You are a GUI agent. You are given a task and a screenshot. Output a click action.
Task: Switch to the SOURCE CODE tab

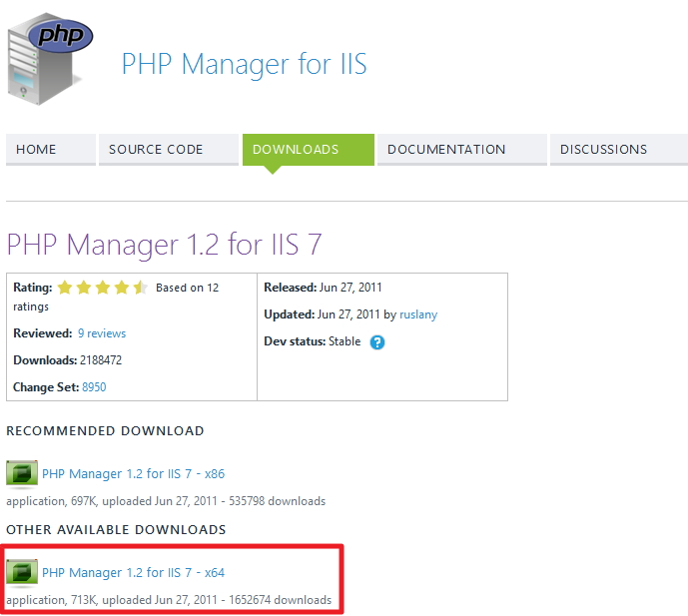pyautogui.click(x=169, y=150)
